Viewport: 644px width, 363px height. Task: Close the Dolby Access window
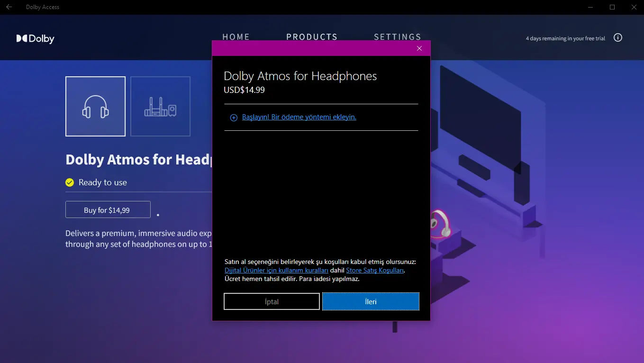coord(634,7)
